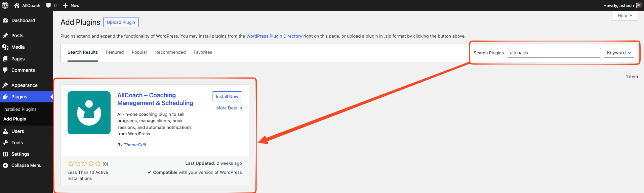This screenshot has width=644, height=193.
Task: Expand the Help dropdown tab
Action: [625, 16]
